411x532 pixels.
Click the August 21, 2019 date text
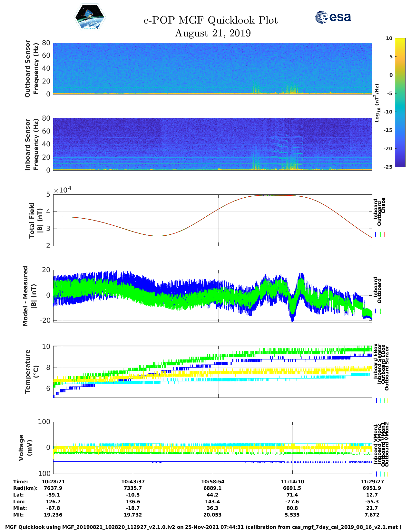pos(212,33)
